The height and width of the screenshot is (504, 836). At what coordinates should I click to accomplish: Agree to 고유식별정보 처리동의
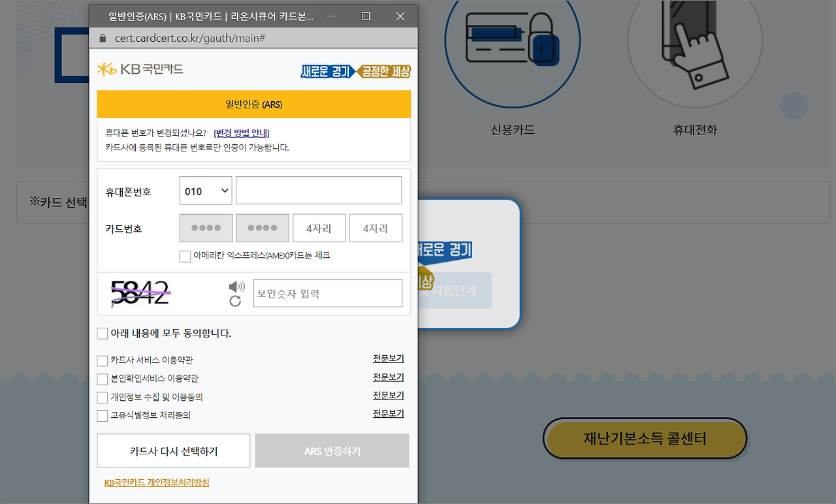(x=103, y=416)
